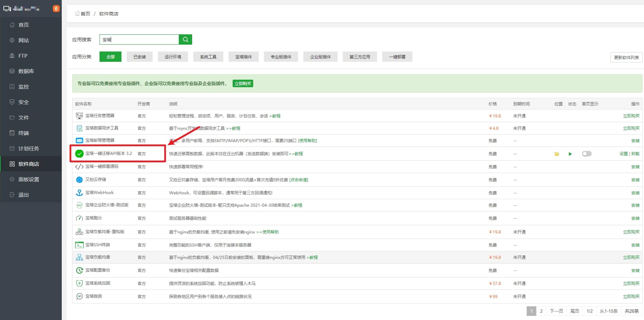The width and height of the screenshot is (644, 320).
Task: Click 尾页 pagination button
Action: click(x=575, y=311)
